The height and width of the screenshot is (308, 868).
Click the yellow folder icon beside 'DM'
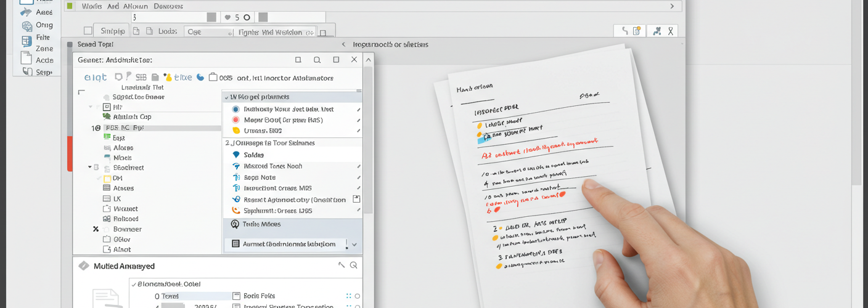point(107,178)
